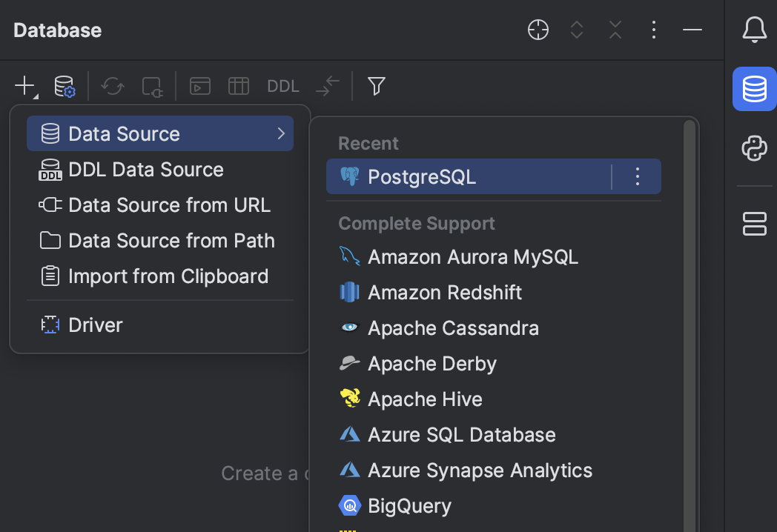Open the Python Packages panel
Screen dimensions: 777x532
pos(754,148)
